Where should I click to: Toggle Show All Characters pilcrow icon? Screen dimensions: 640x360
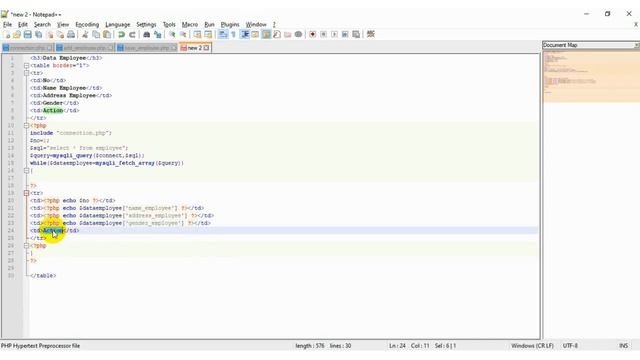click(233, 35)
